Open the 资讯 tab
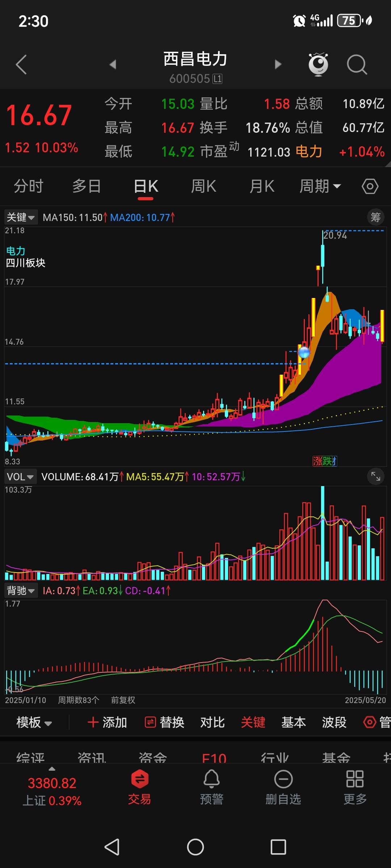391x868 pixels. pyautogui.click(x=92, y=757)
